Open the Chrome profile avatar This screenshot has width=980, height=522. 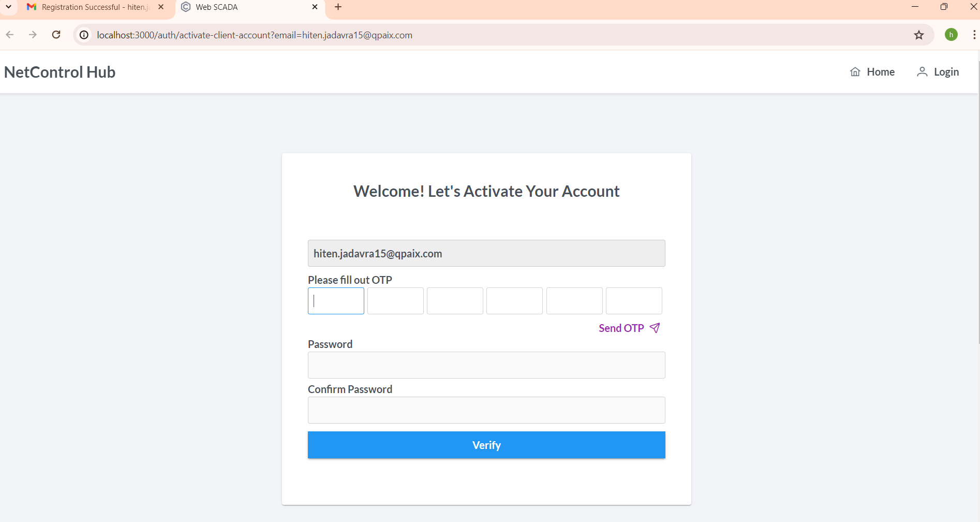point(951,35)
